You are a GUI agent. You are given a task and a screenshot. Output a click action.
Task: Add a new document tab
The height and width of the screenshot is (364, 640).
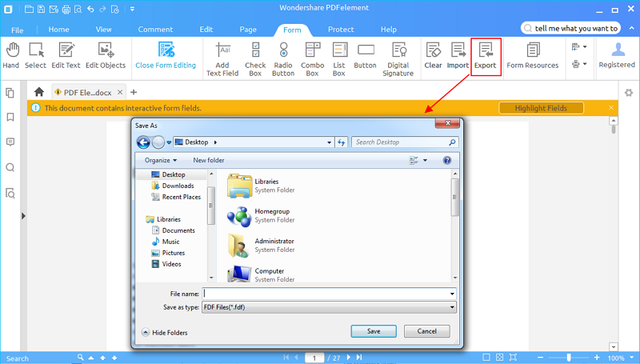134,92
